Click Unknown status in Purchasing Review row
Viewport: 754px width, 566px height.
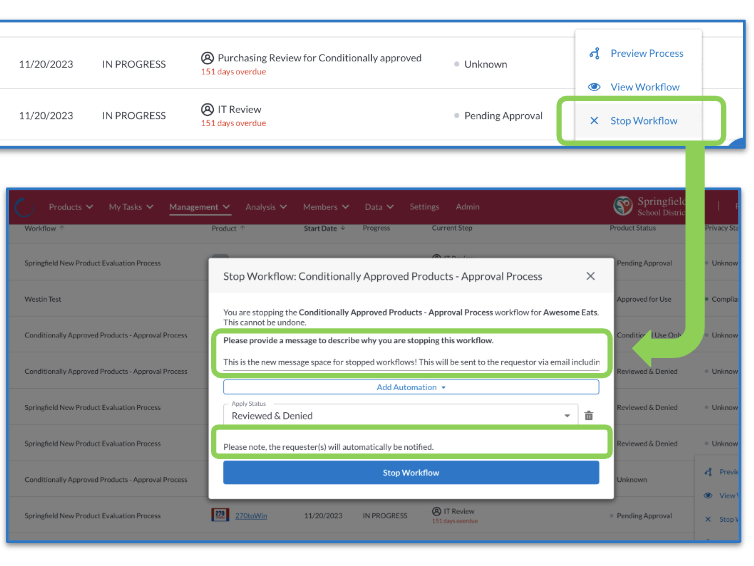[485, 64]
